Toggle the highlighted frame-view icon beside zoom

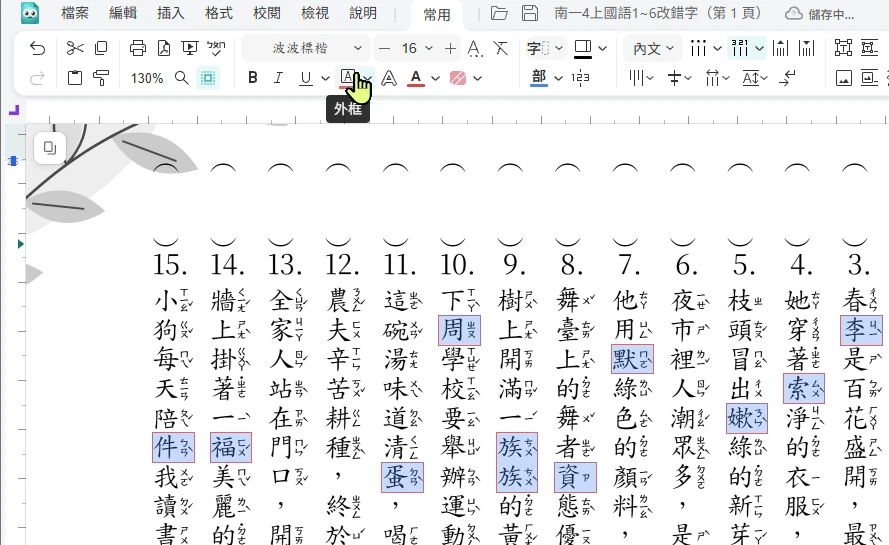208,78
